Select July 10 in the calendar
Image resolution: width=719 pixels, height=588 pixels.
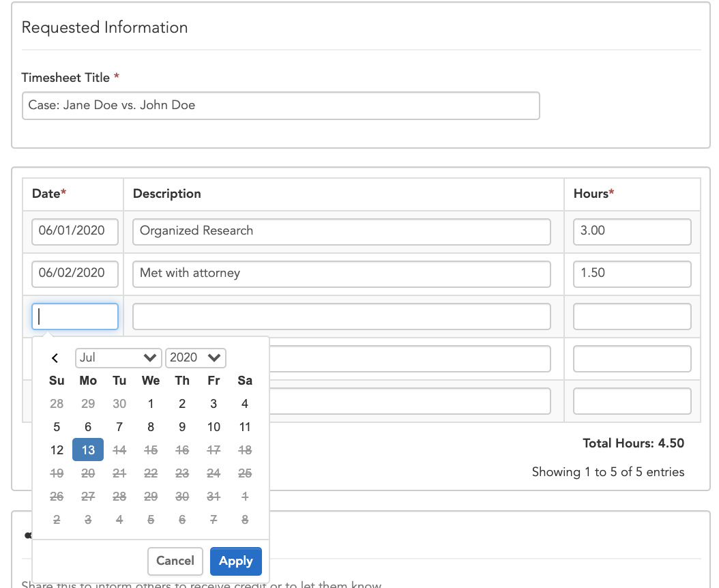click(214, 427)
